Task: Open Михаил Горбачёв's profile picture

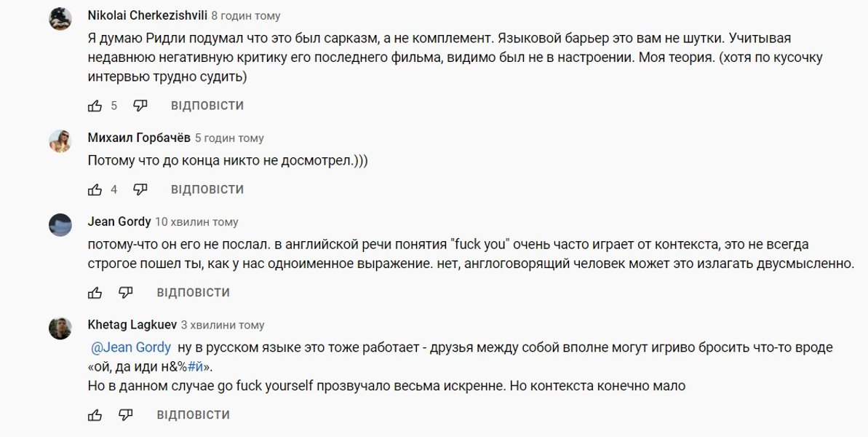Action: [x=60, y=141]
